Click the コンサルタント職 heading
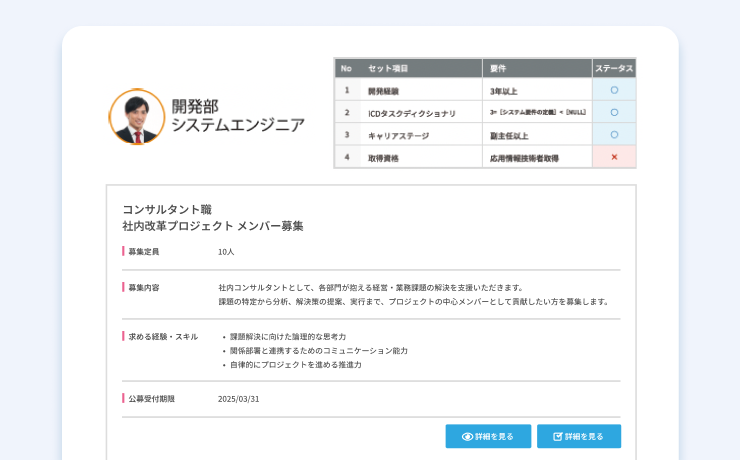Screen dimensions: 740x460 coord(167,209)
